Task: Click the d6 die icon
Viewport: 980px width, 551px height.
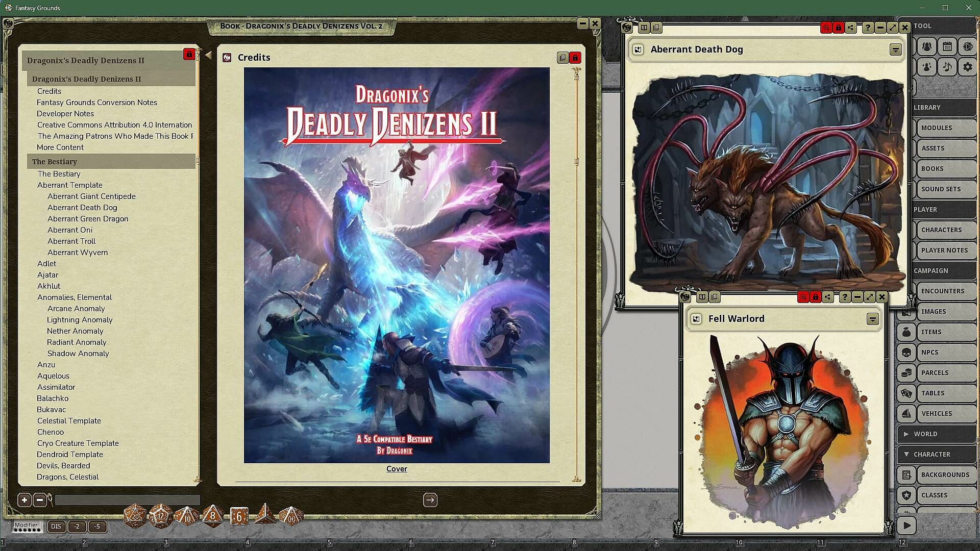Action: (239, 516)
